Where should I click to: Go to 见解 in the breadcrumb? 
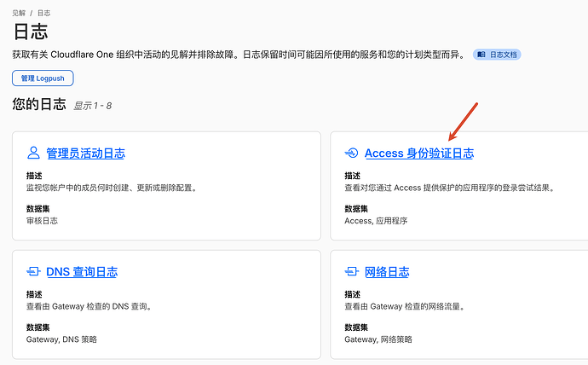pos(19,13)
